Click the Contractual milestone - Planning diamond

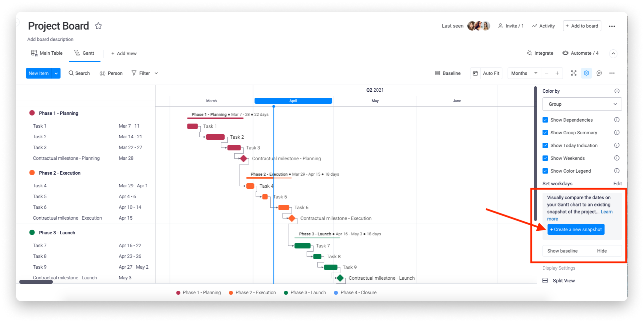(x=244, y=158)
